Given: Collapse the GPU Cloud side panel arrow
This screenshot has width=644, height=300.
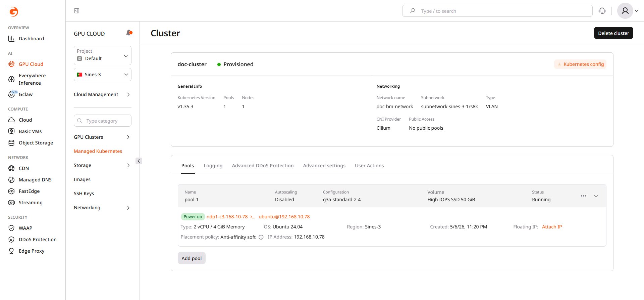Looking at the screenshot, I should [139, 161].
